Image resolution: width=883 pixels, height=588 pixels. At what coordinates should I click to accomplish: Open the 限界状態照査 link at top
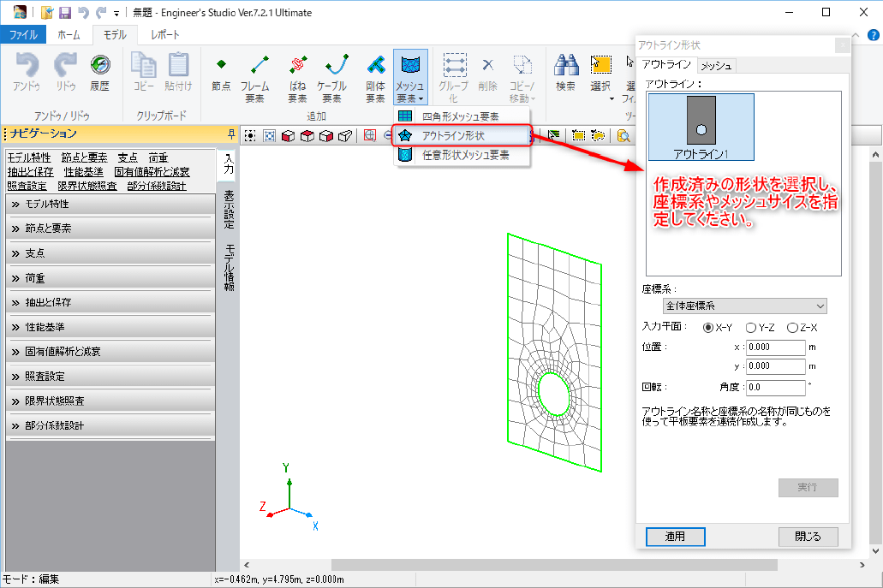pos(87,187)
